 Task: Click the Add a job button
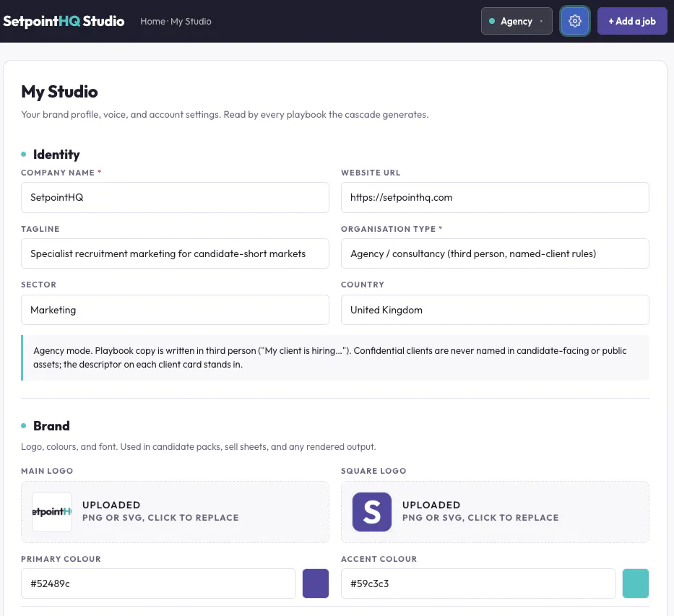[x=632, y=21]
